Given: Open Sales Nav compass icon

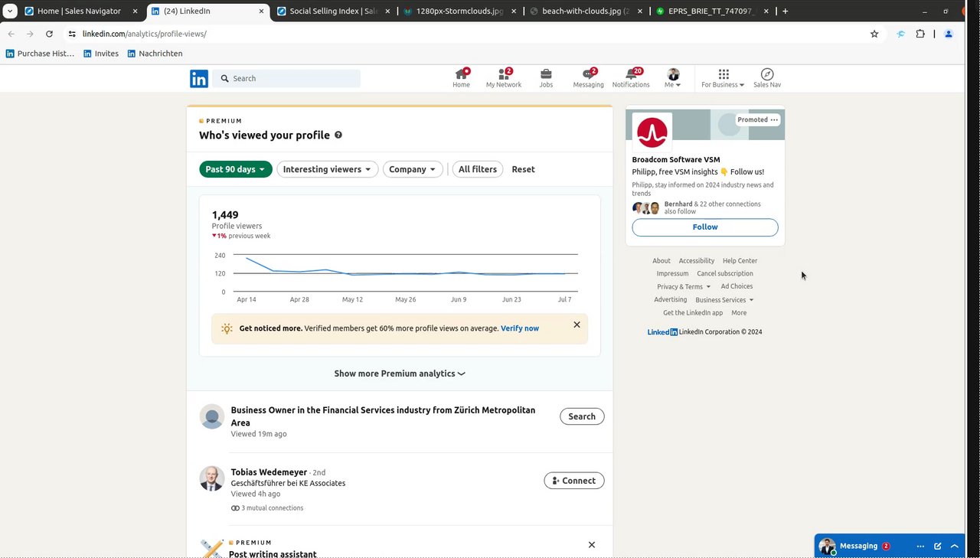Looking at the screenshot, I should coord(766,74).
